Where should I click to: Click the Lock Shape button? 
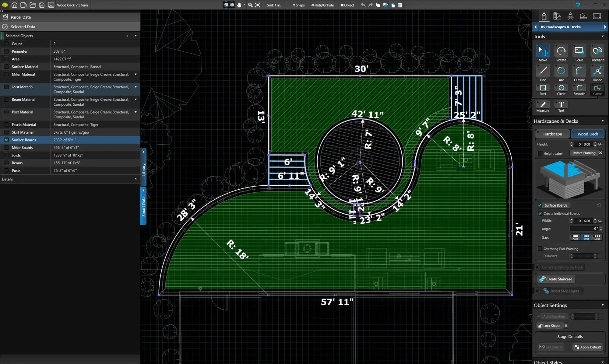pyautogui.click(x=550, y=326)
